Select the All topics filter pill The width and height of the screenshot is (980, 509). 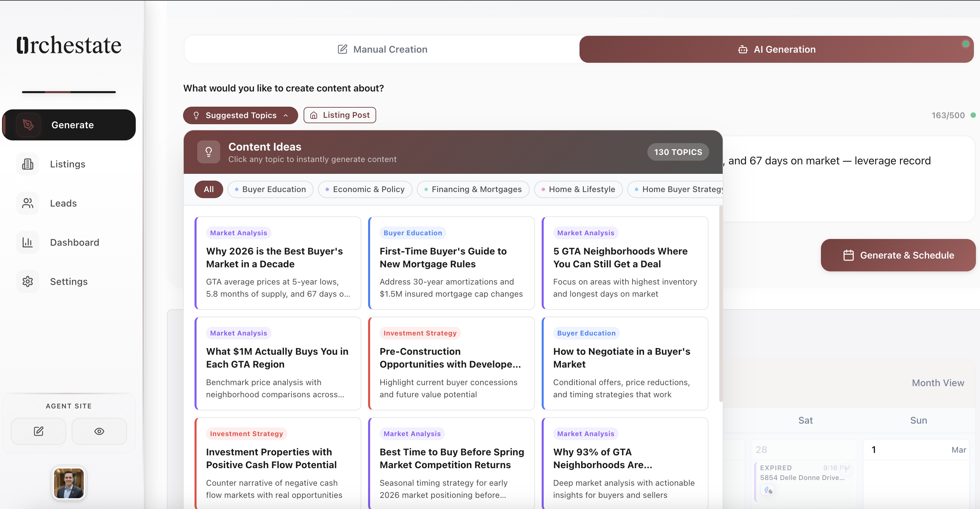(x=208, y=189)
